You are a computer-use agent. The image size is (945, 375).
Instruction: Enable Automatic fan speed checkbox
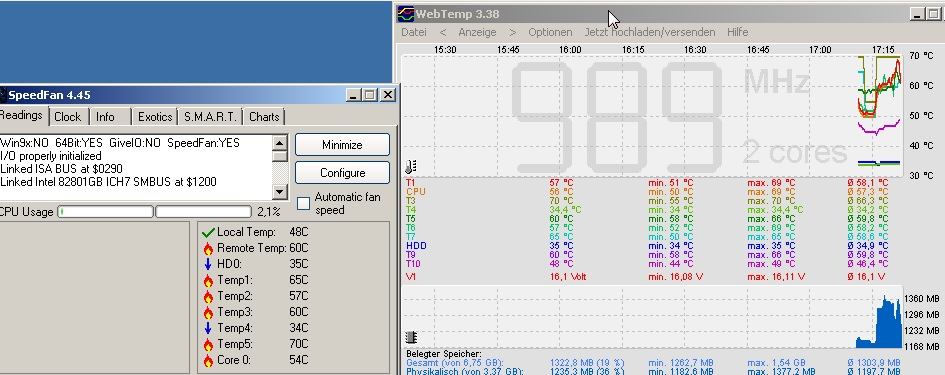[x=304, y=203]
